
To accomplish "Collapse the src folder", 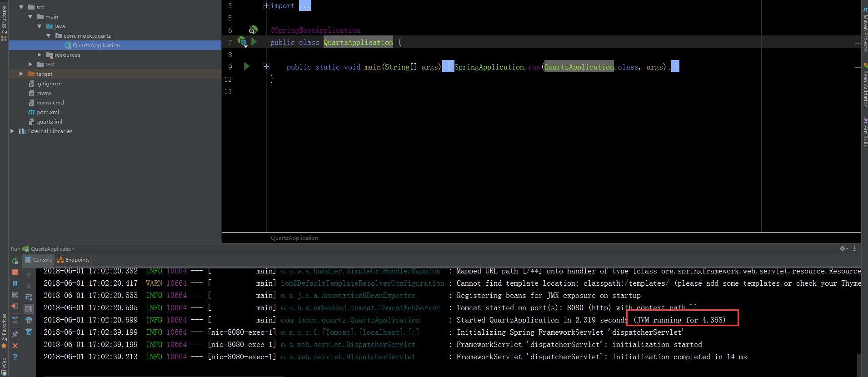I will click(21, 7).
